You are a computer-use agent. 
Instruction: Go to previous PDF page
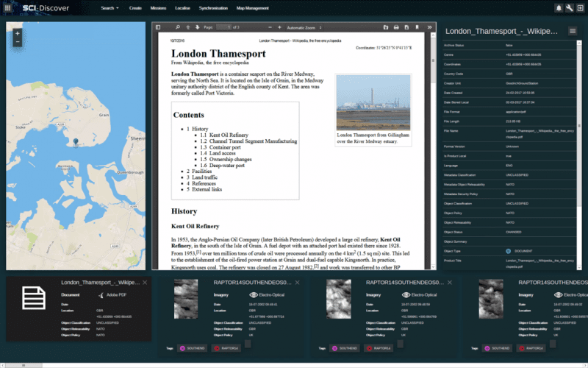(x=188, y=27)
